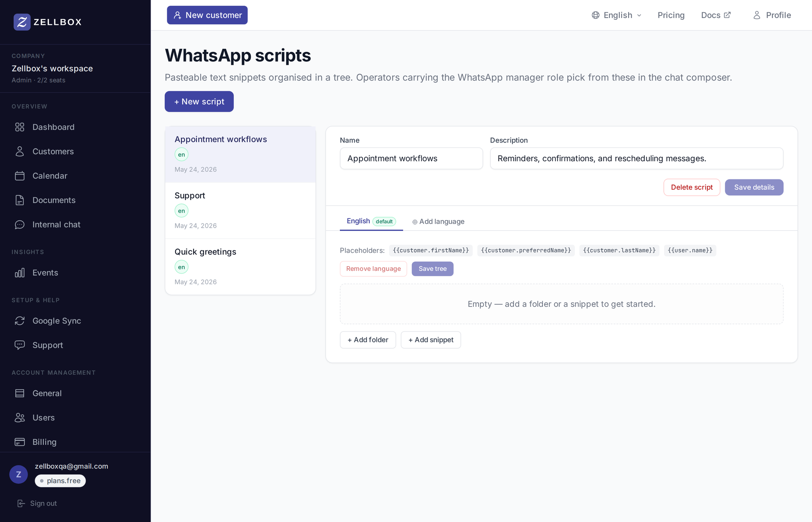Open Customers via its person icon
Image resolution: width=812 pixels, height=522 pixels.
(19, 151)
